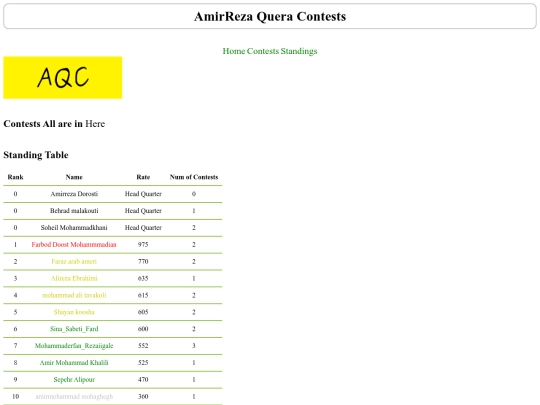
Task: Select the name Soheil Mohammadkhani
Action: [74, 228]
